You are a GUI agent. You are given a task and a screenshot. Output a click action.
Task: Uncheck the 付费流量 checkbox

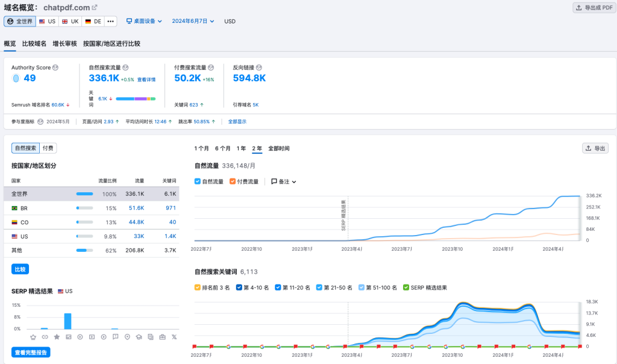click(233, 181)
